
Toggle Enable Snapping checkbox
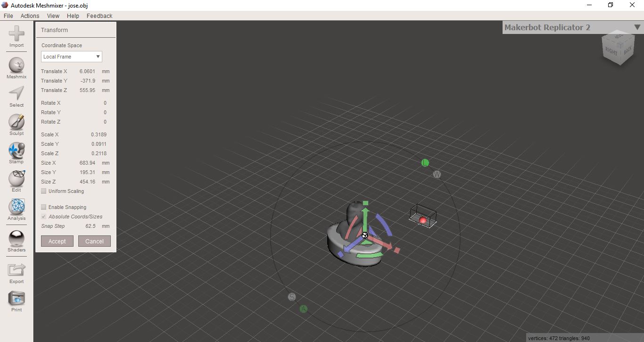click(x=44, y=207)
